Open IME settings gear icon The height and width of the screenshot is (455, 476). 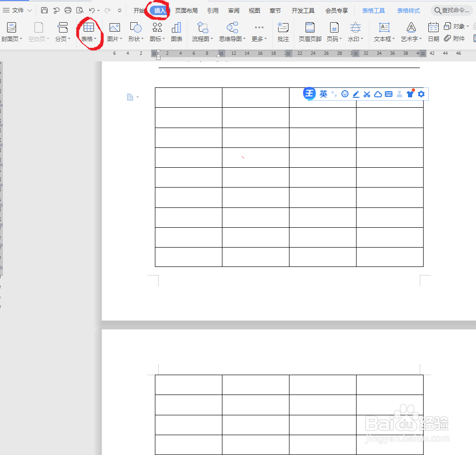421,94
